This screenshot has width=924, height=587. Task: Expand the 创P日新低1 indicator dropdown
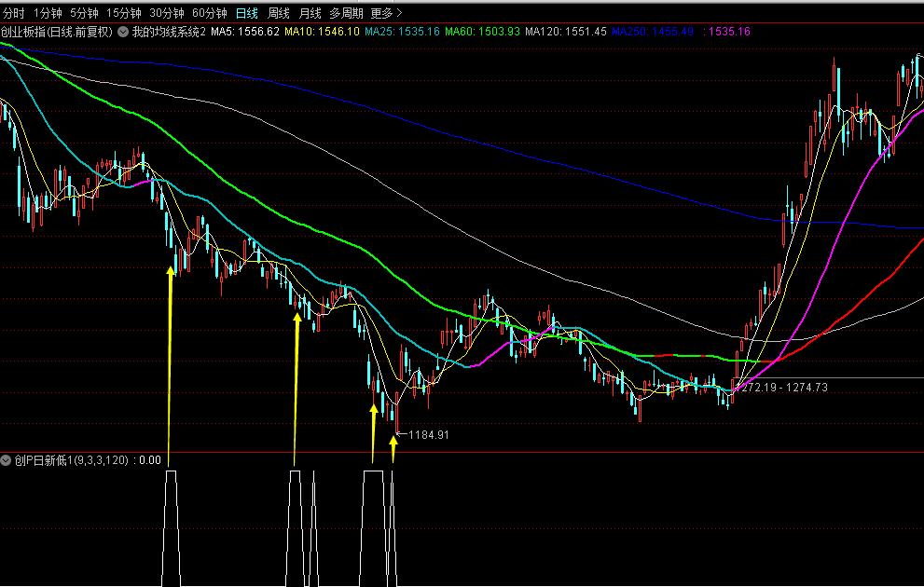point(7,459)
